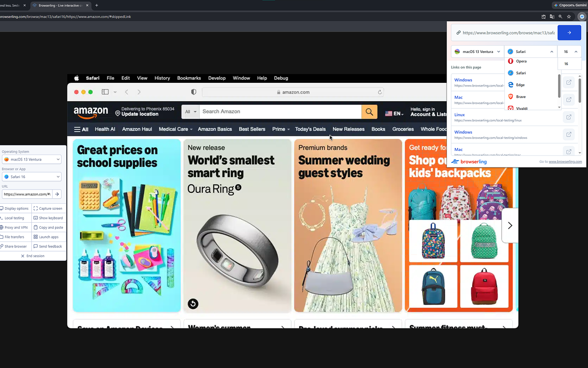Open Today's Deals on Amazon
Screen dimensions: 588x368
point(310,129)
